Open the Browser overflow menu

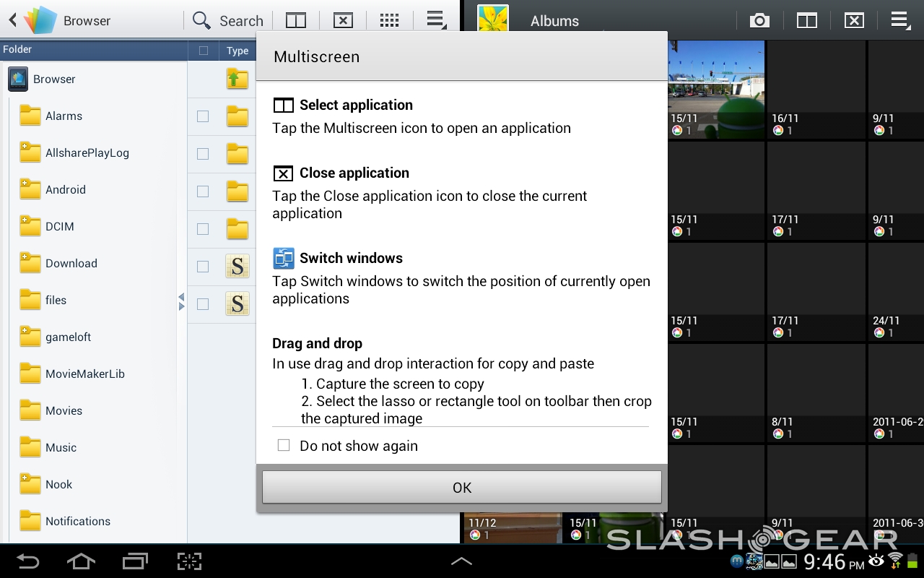point(435,21)
